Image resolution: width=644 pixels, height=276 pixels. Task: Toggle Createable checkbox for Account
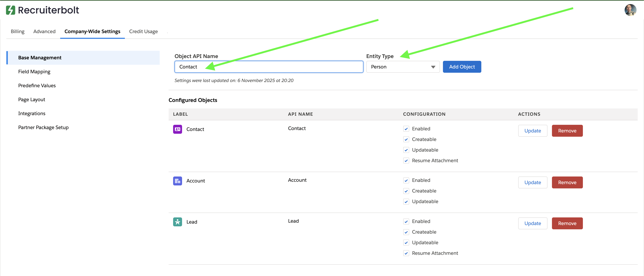406,191
